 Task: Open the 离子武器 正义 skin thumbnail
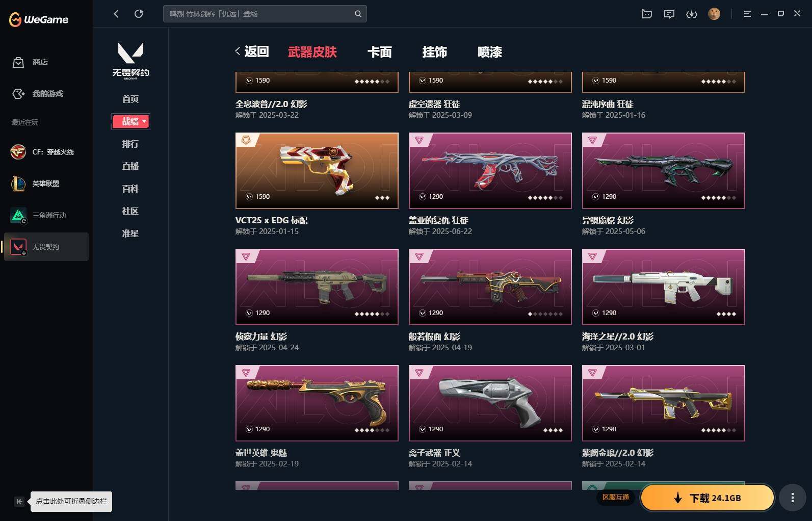(x=490, y=403)
